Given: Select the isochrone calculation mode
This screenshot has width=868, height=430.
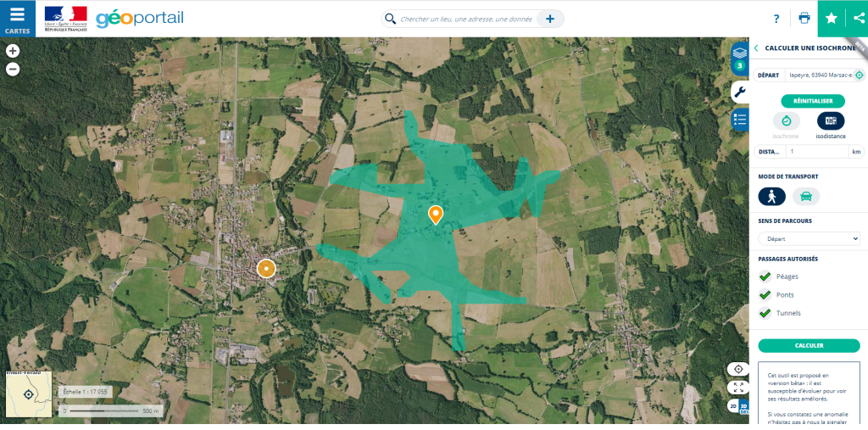Looking at the screenshot, I should tap(786, 122).
